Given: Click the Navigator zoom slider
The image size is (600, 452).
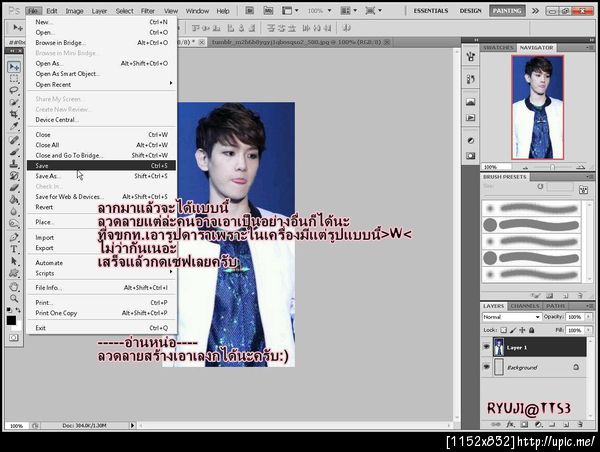Looking at the screenshot, I should click(553, 167).
